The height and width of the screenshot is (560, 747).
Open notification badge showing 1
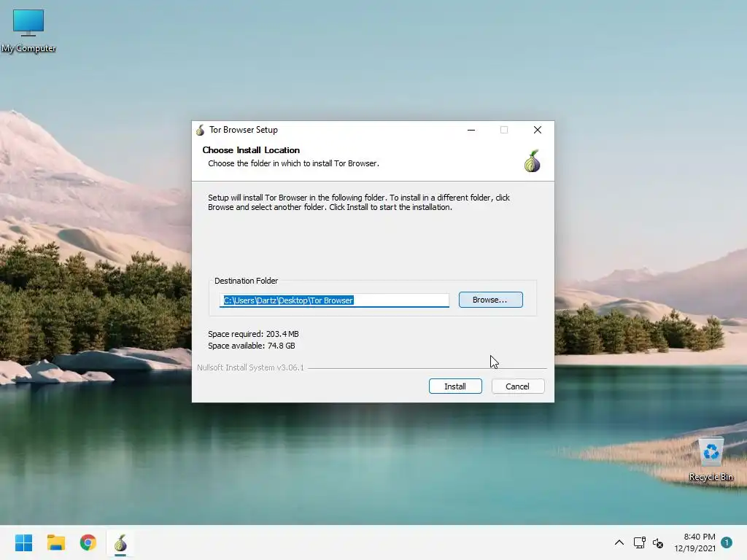pos(727,542)
